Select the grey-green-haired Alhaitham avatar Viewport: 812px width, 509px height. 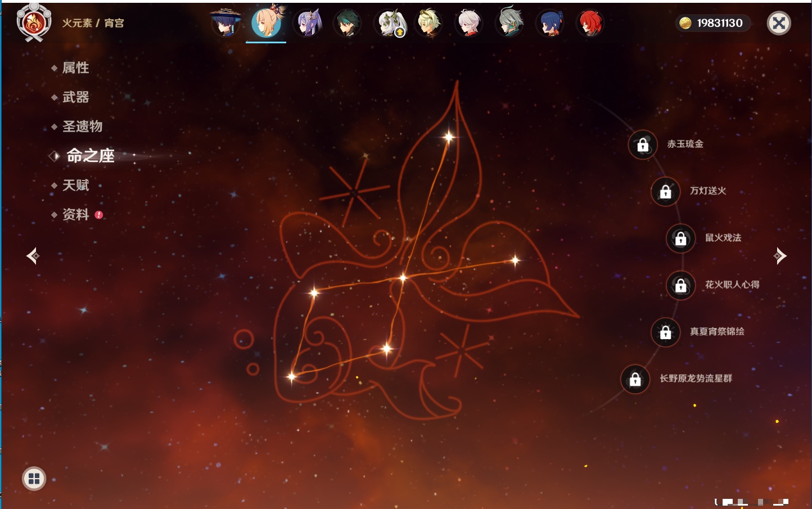510,23
